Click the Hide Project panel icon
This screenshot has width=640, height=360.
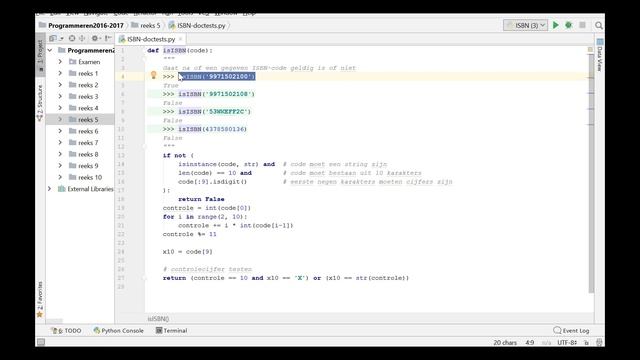(x=108, y=38)
